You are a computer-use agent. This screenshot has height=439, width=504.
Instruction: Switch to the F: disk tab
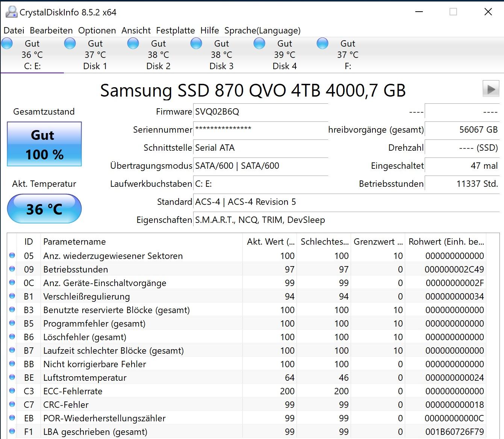[348, 55]
